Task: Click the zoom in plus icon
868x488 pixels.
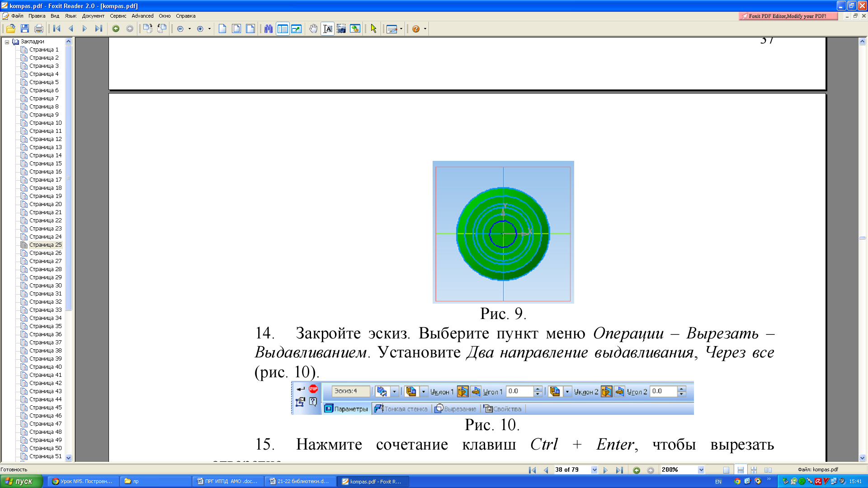Action: pos(200,29)
